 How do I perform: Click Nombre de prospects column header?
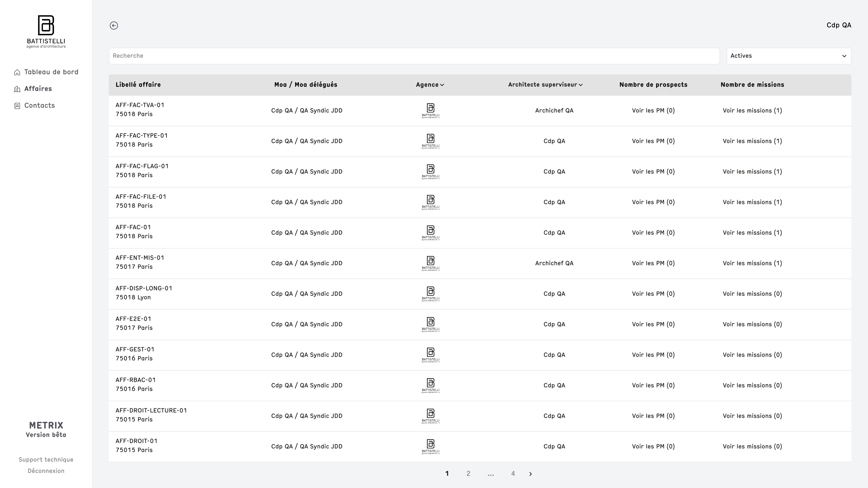coord(653,85)
